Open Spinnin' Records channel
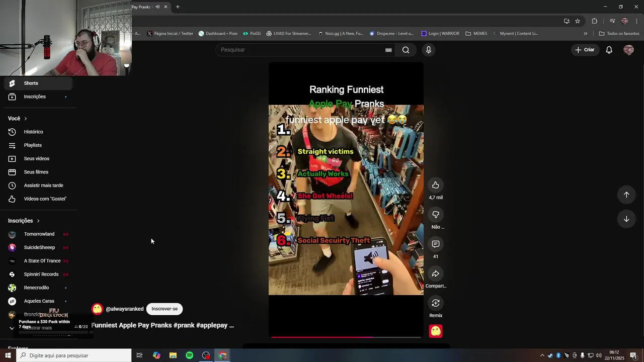This screenshot has width=644, height=362. pyautogui.click(x=38, y=275)
